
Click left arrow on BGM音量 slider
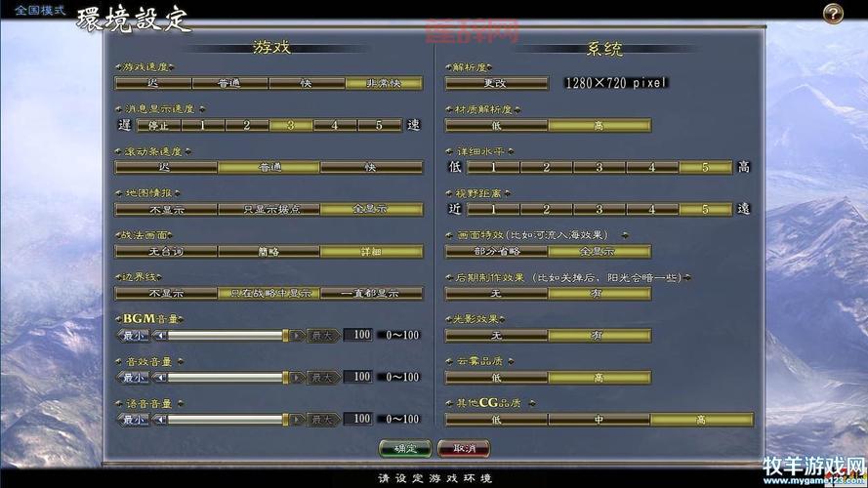[160, 336]
